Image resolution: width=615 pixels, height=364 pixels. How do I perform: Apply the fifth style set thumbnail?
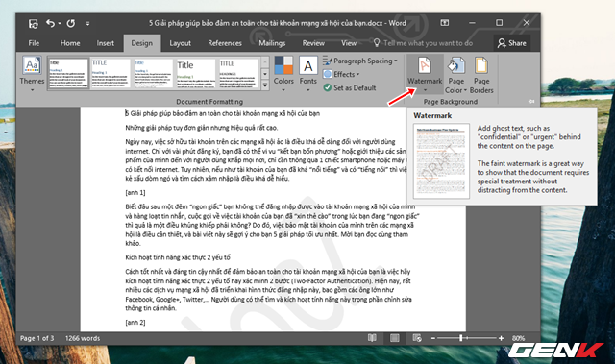[238, 73]
